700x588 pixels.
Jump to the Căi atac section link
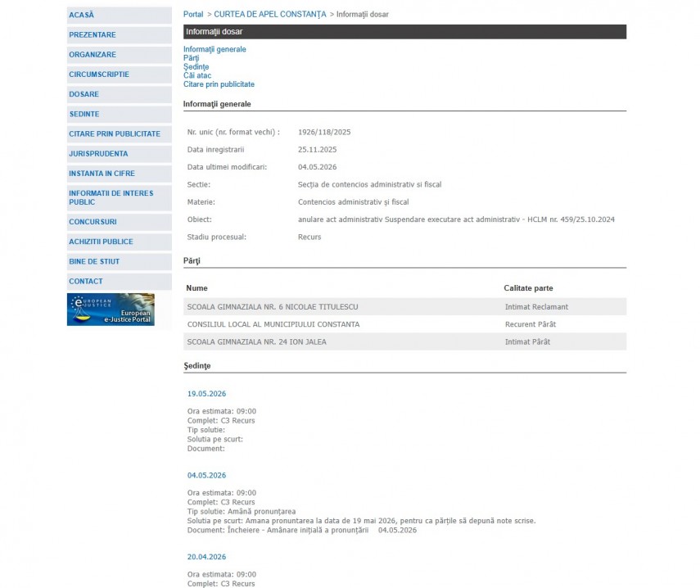(197, 75)
